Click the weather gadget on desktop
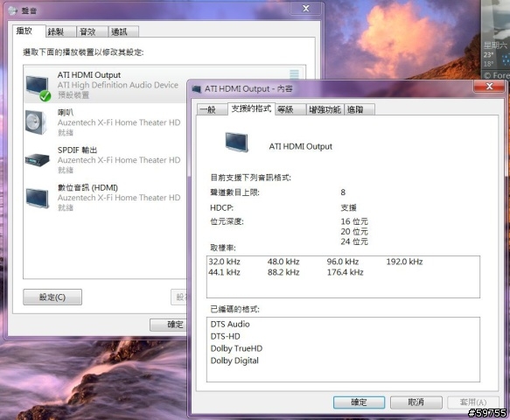 coord(495,39)
